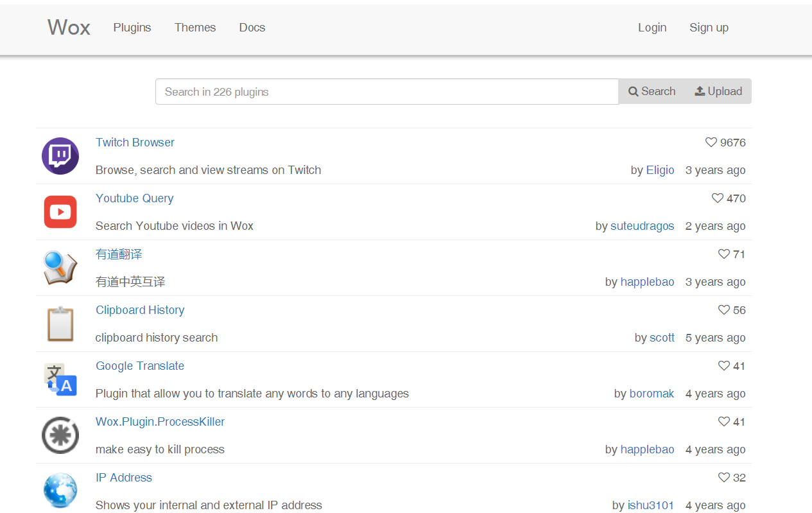Open the Plugins menu item
This screenshot has width=812, height=513.
click(x=132, y=28)
